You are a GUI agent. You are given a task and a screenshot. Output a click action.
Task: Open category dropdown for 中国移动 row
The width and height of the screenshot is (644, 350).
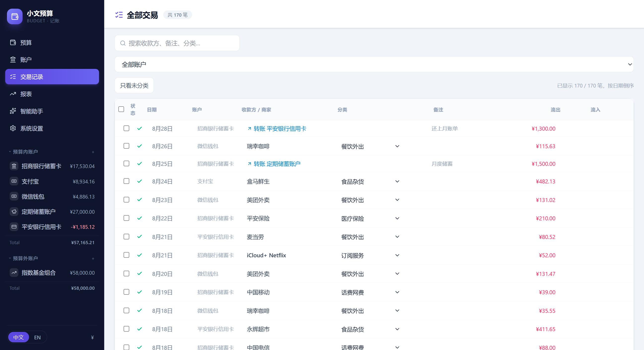point(370,292)
